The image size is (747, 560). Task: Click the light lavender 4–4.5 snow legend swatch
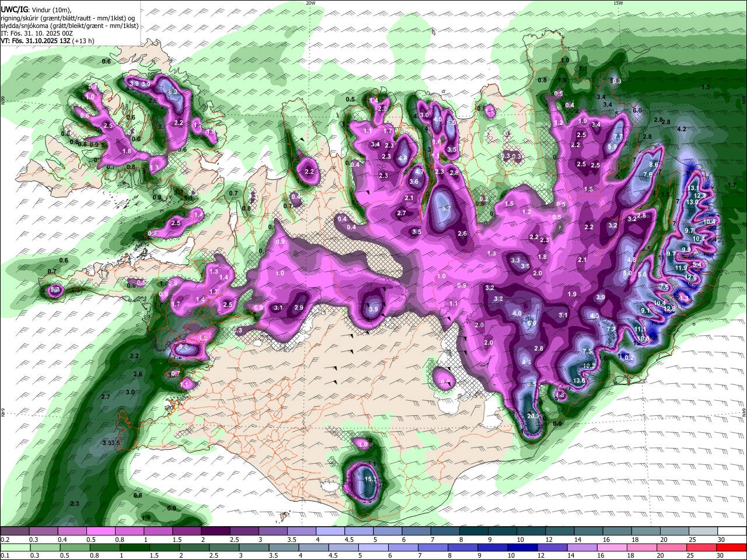331,531
